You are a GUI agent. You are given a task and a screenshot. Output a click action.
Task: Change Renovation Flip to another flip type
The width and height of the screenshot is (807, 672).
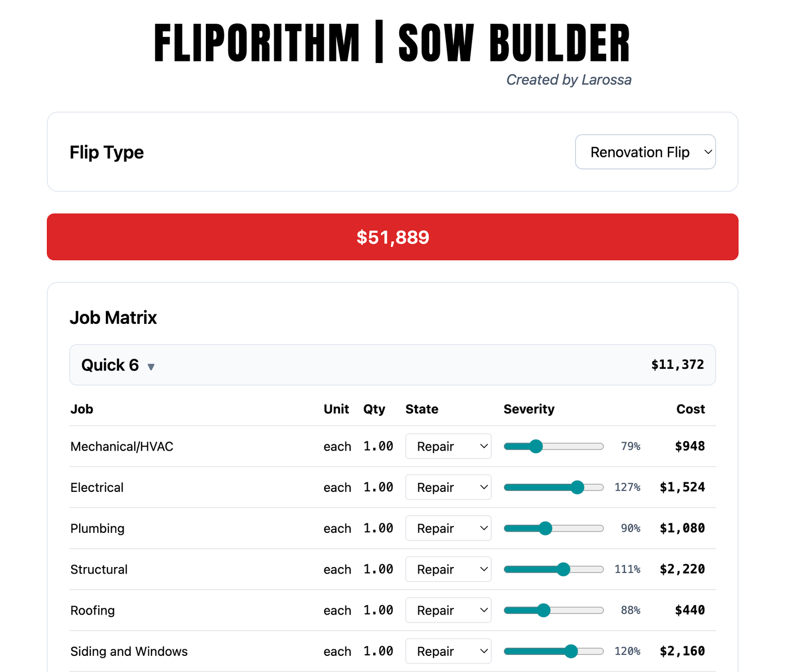pos(646,152)
